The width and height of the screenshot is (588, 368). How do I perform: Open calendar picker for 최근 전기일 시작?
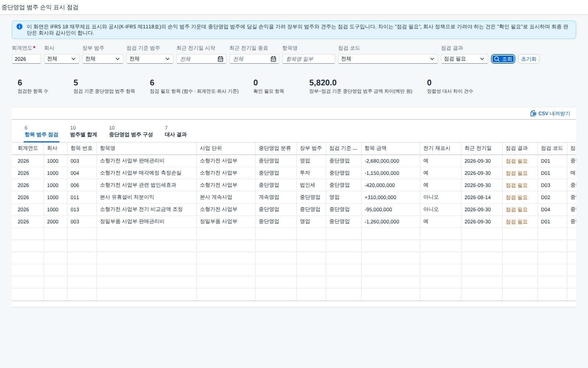220,59
